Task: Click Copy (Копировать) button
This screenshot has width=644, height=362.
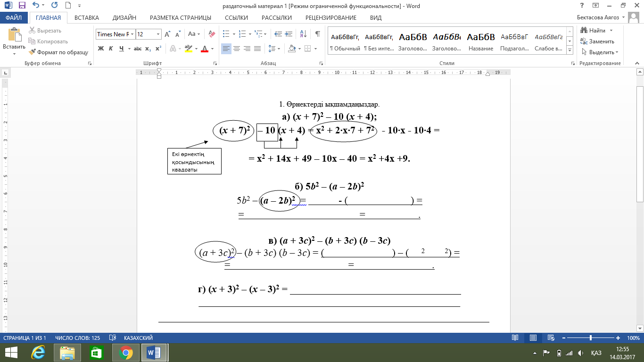Action: click(x=48, y=41)
